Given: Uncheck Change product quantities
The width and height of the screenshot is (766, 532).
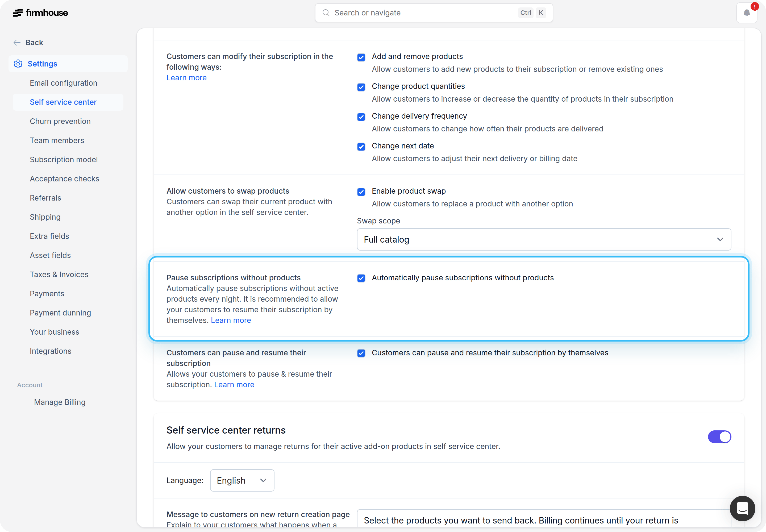Looking at the screenshot, I should pos(361,87).
